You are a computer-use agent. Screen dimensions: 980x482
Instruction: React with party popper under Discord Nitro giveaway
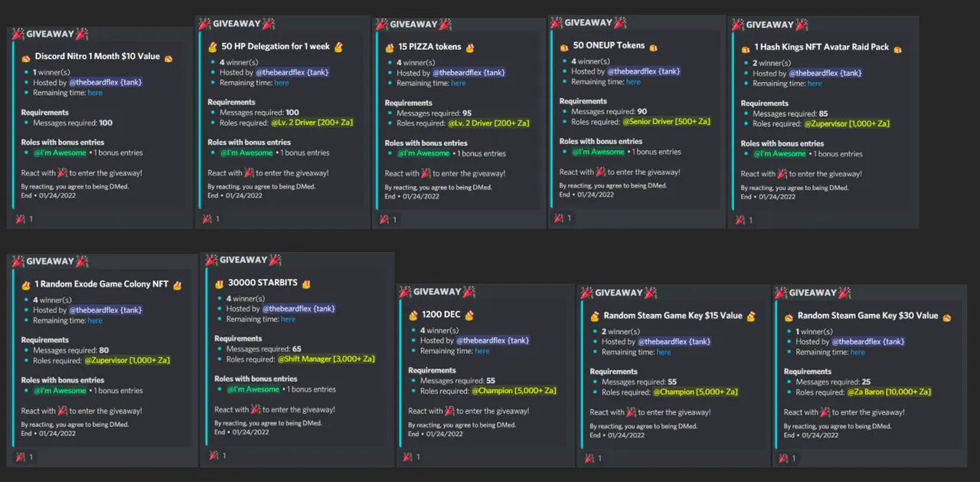coord(23,219)
